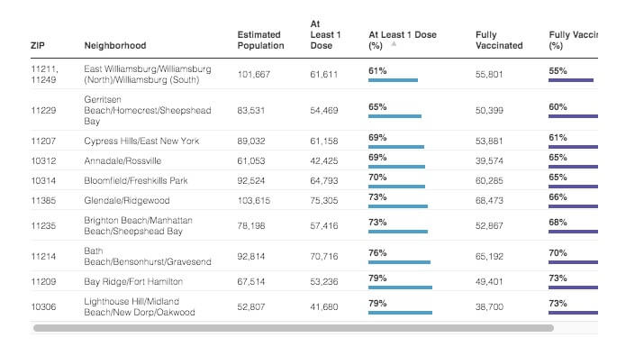Click East Williamsburg/Williamsburg neighborhood cell

pos(148,75)
